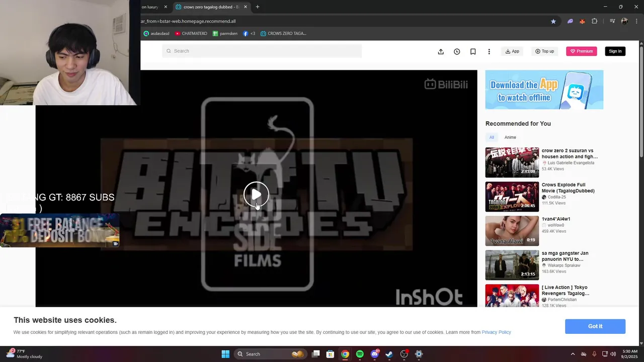This screenshot has height=362, width=644.
Task: Open asdasdasd bookmark
Action: (156, 34)
